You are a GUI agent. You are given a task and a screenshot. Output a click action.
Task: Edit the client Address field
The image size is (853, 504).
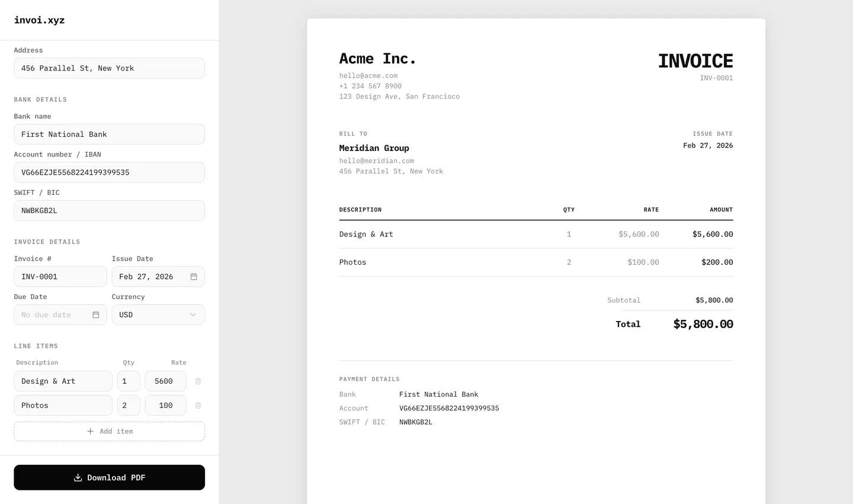(110, 68)
